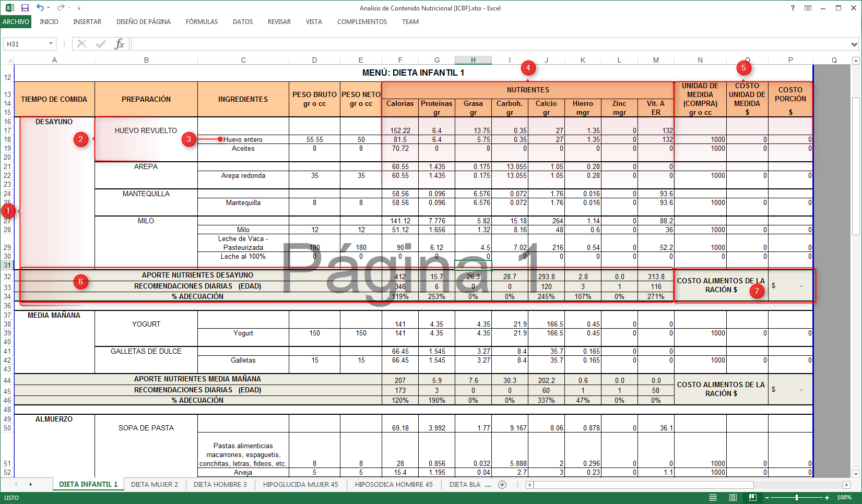
Task: Open the ARCHIVO file menu
Action: point(16,22)
